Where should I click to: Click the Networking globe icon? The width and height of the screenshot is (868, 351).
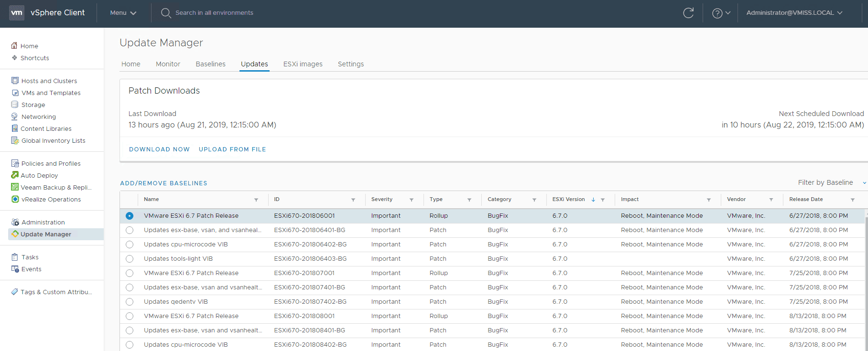click(x=15, y=117)
